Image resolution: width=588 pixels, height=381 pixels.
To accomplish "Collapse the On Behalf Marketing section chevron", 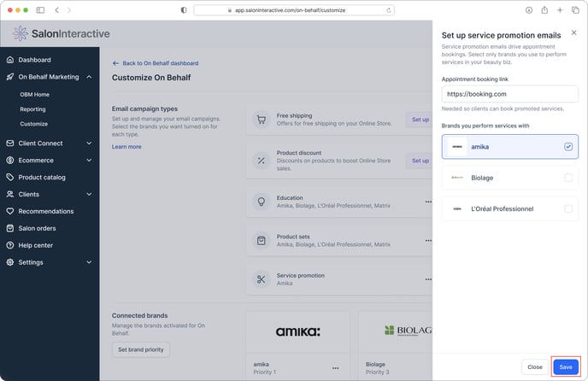I will pyautogui.click(x=89, y=77).
